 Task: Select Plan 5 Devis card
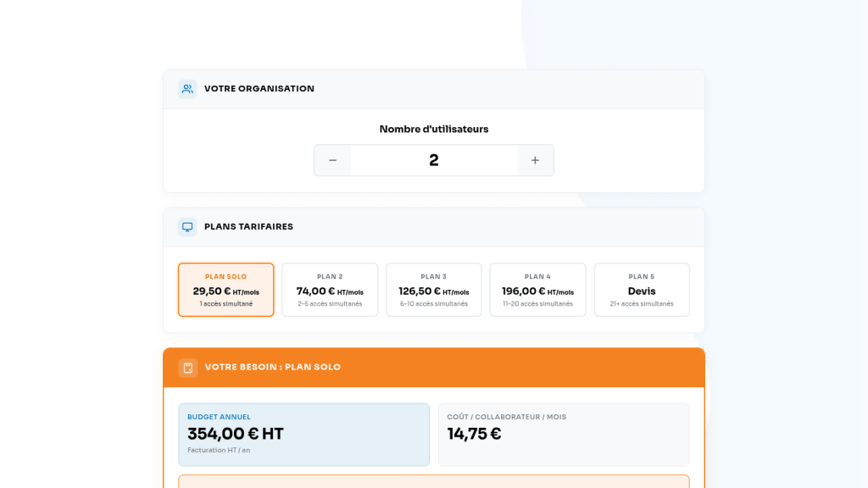[642, 290]
